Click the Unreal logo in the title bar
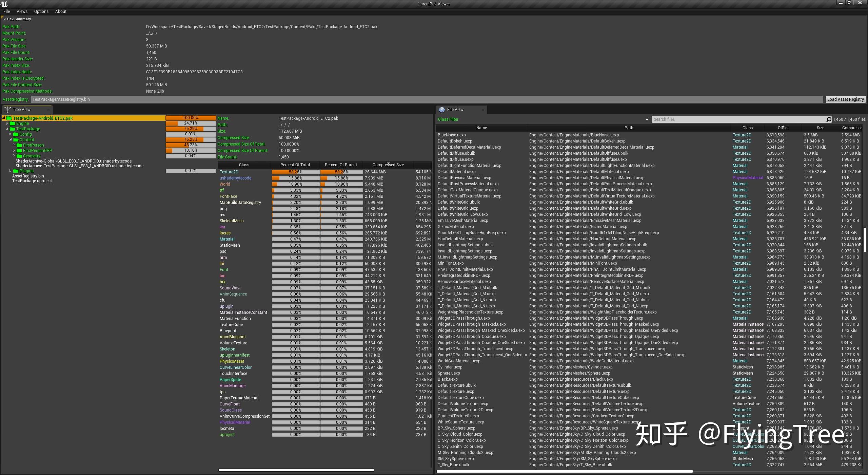This screenshot has width=868, height=475. (x=4, y=4)
